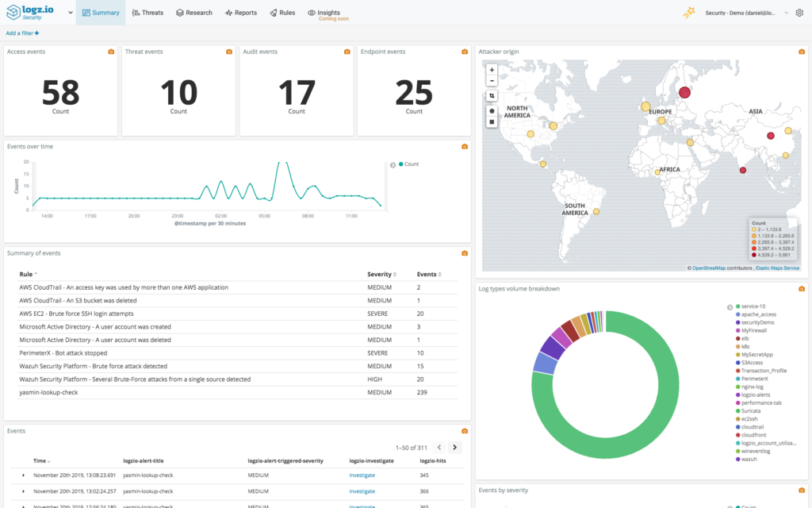This screenshot has width=812, height=508.
Task: Click the 2 – 1,133.8 map legend swatch
Action: [x=754, y=229]
